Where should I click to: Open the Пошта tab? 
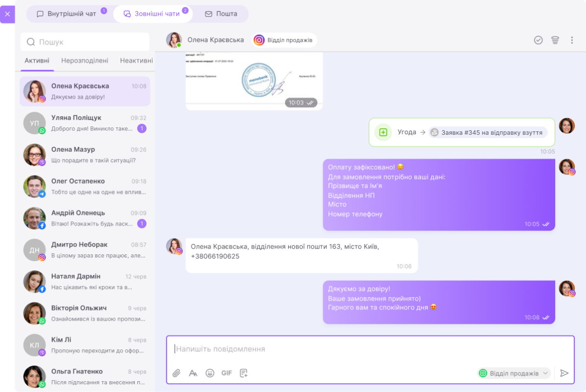point(221,14)
